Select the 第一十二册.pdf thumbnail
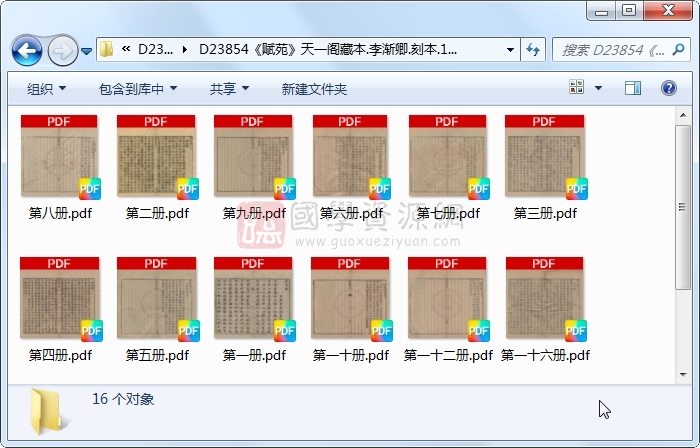The width and height of the screenshot is (700, 448). tap(448, 299)
